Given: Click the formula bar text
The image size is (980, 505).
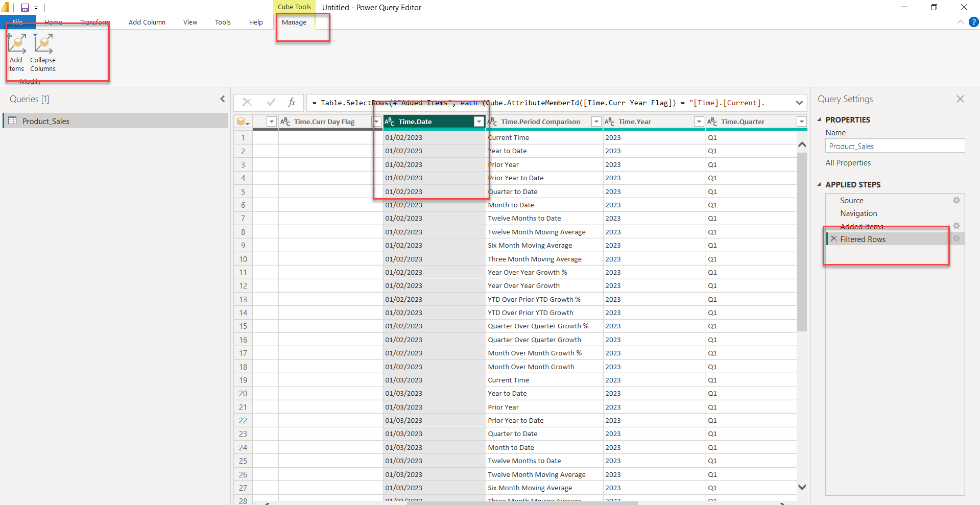Looking at the screenshot, I should [538, 103].
